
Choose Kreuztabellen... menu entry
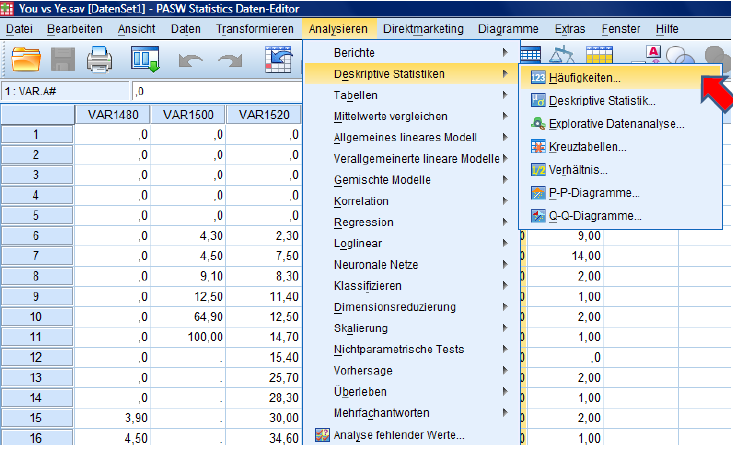(620, 147)
